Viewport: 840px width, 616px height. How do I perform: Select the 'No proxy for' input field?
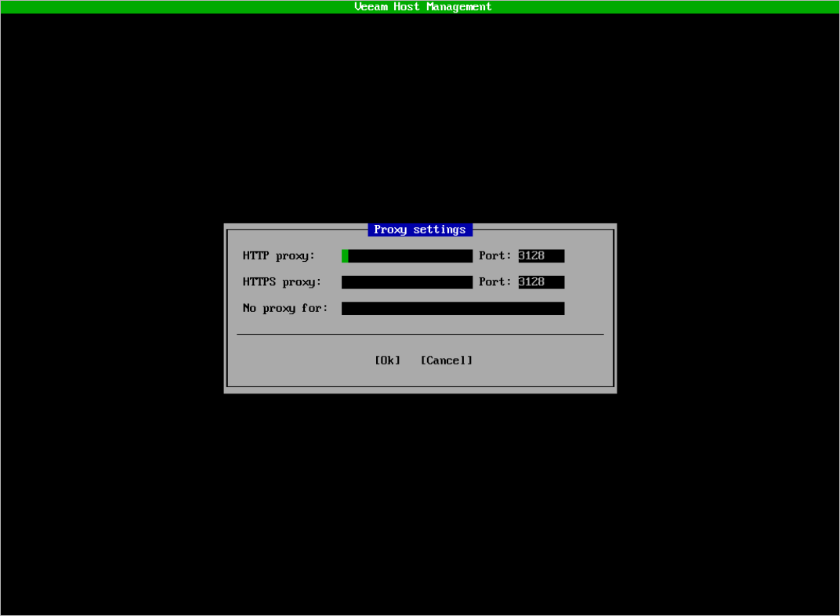453,309
